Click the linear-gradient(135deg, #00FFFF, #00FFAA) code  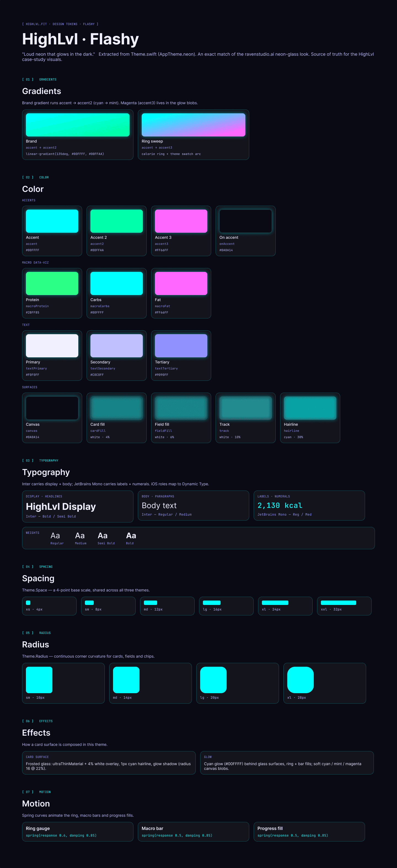point(65,154)
